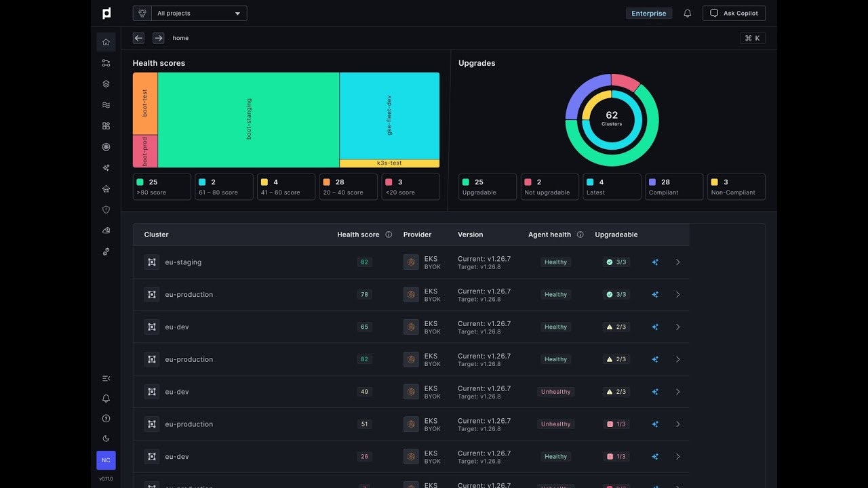
Task: Click the AI sparkle icon for eu-staging row
Action: (x=655, y=262)
